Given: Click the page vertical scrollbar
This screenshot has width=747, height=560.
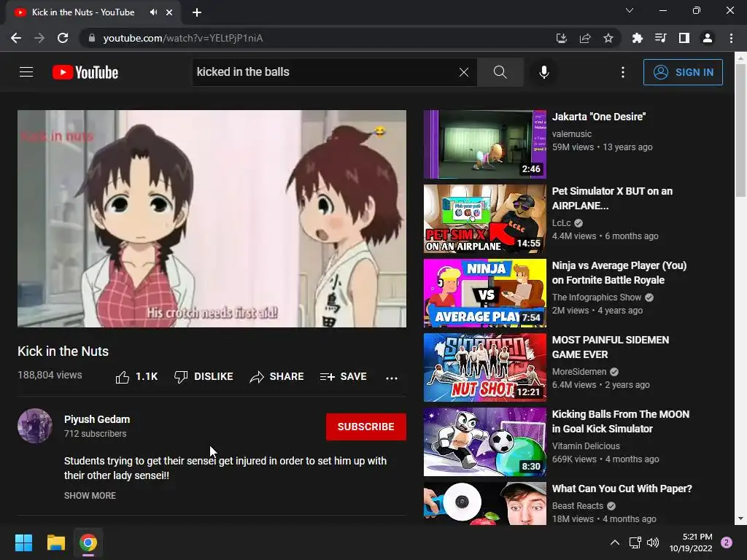Looking at the screenshot, I should 740,130.
